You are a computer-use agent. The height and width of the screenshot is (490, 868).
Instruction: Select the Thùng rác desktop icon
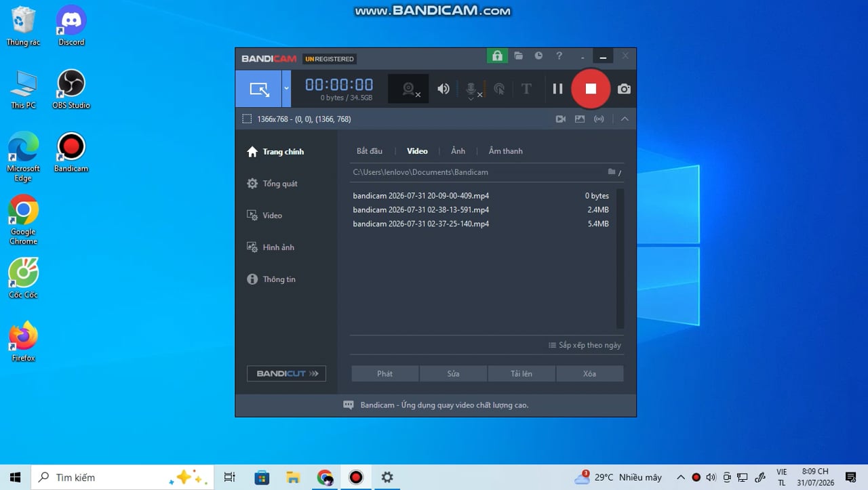(23, 26)
